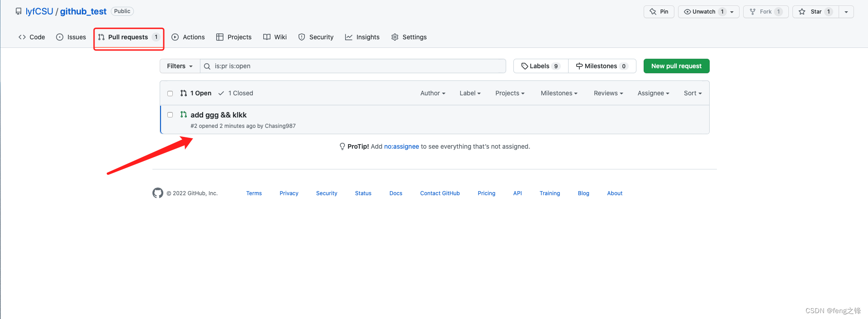Open repository Settings tab

click(x=409, y=37)
